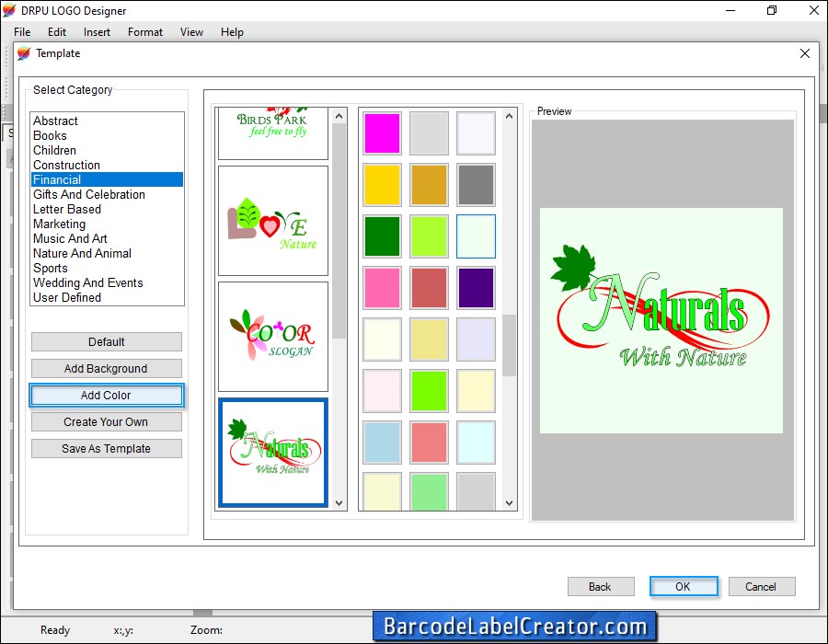The width and height of the screenshot is (828, 644).
Task: Choose the Love Nature template thumbnail
Action: pos(273,221)
